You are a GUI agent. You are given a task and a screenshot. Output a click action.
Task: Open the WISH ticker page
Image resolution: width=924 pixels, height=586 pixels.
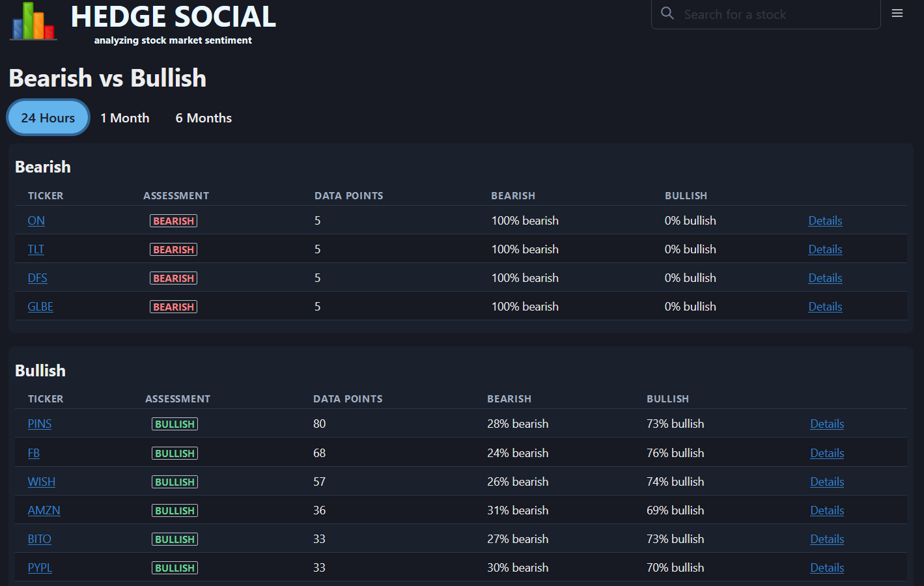coord(41,481)
